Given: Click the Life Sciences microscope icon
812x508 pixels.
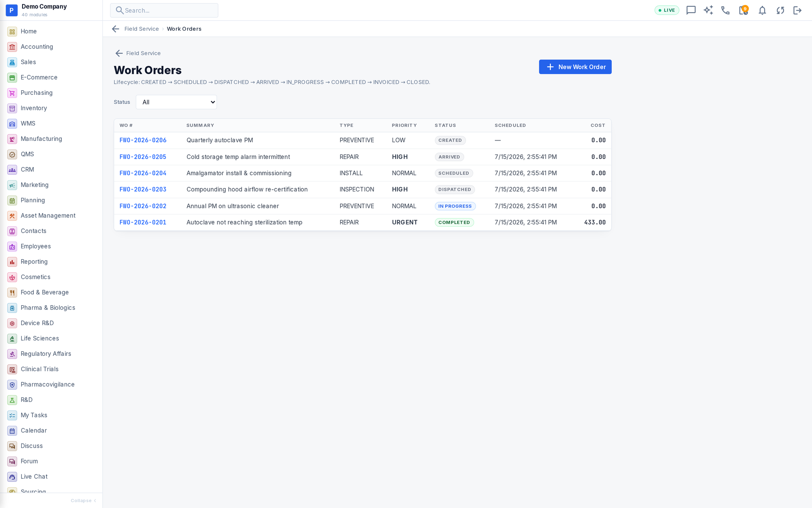Looking at the screenshot, I should (x=12, y=339).
